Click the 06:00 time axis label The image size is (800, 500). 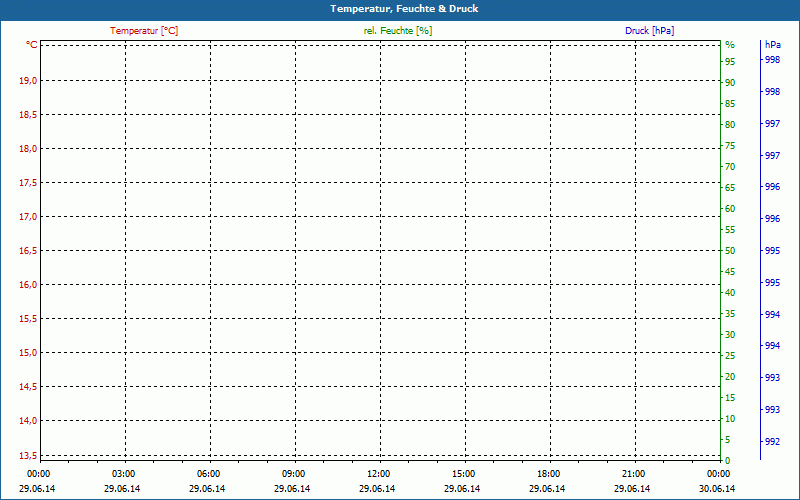(209, 474)
